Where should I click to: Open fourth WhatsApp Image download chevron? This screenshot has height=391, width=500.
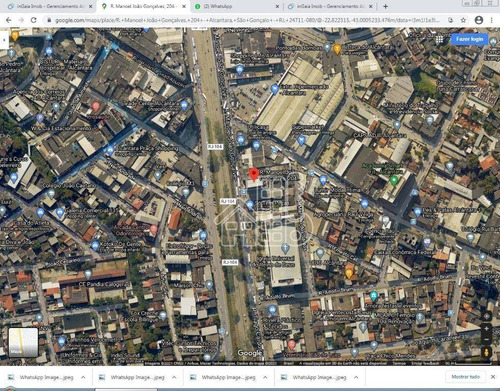click(356, 377)
